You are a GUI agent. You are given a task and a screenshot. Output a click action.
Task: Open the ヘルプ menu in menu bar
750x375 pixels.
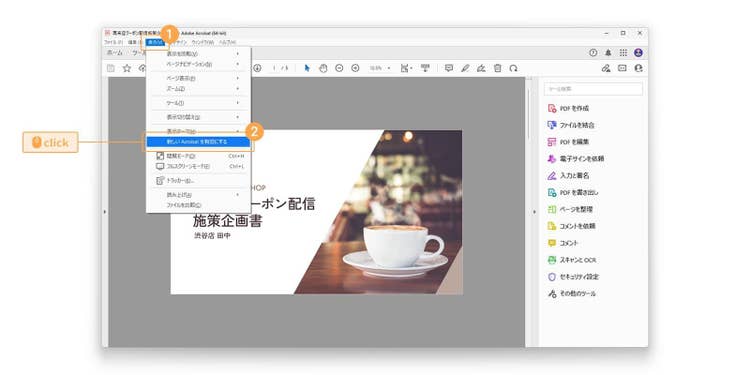tap(227, 43)
